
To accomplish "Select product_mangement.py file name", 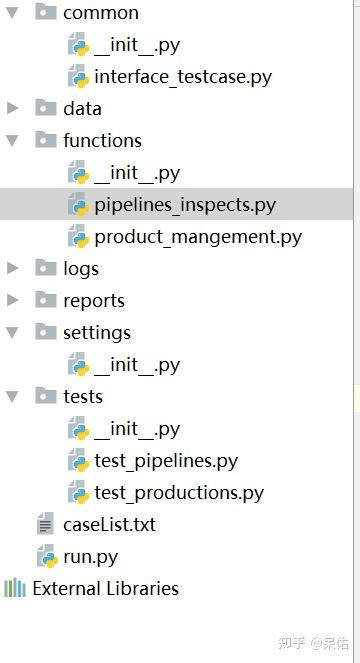I will click(x=198, y=237).
